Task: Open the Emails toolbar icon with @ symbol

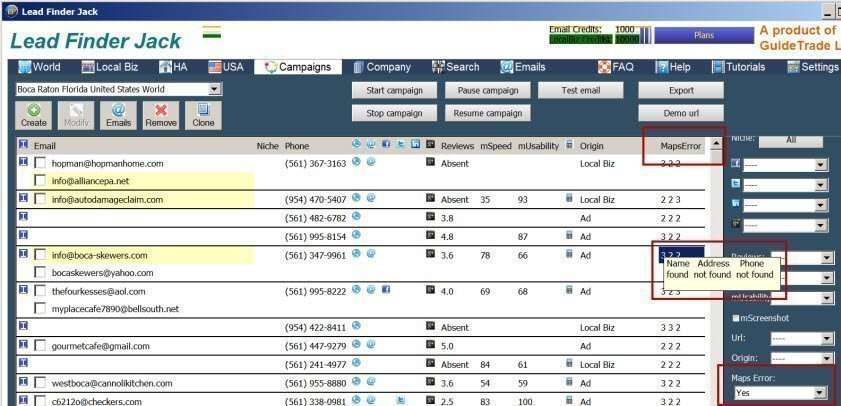Action: tap(118, 114)
